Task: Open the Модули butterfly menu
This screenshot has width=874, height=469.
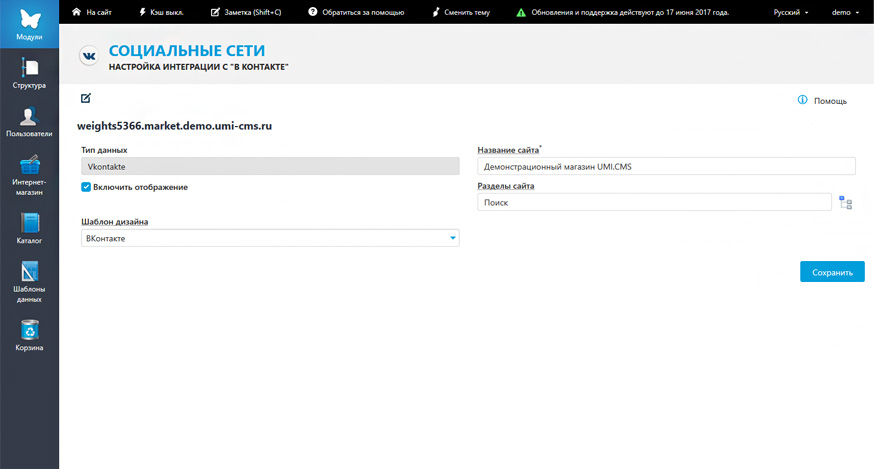Action: point(29,24)
